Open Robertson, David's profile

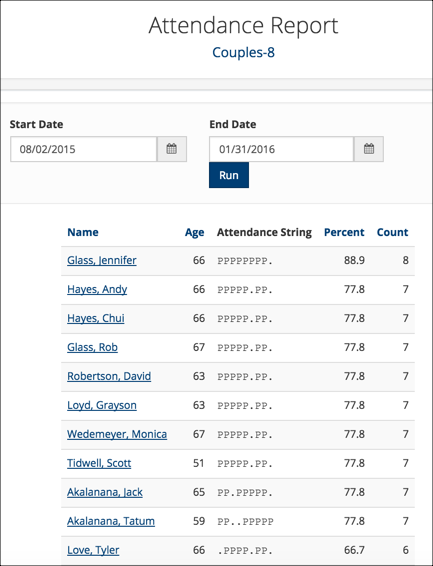tap(109, 376)
